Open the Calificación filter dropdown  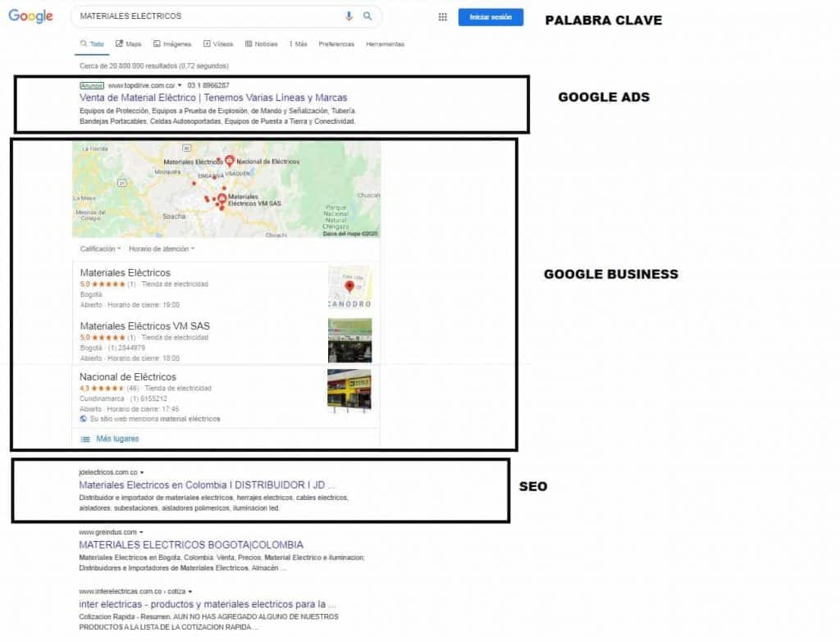(x=100, y=248)
